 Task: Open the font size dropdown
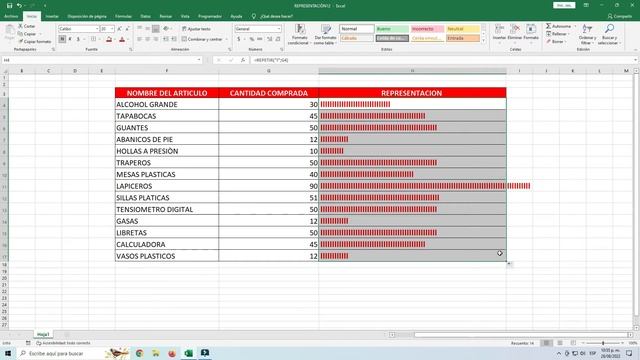(x=112, y=29)
